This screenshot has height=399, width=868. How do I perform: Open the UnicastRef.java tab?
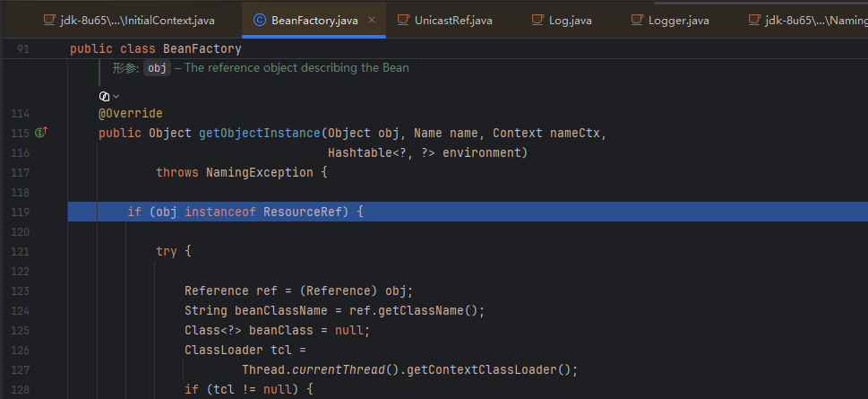tap(445, 21)
